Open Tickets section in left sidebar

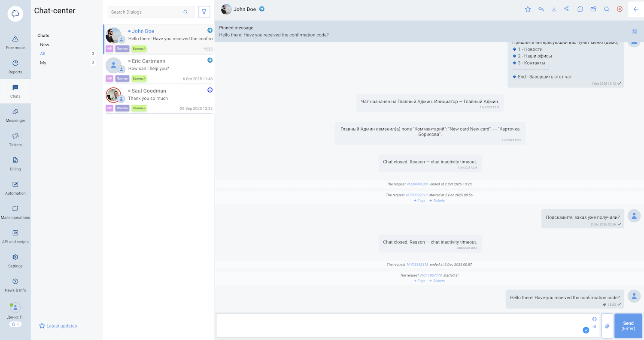point(15,139)
